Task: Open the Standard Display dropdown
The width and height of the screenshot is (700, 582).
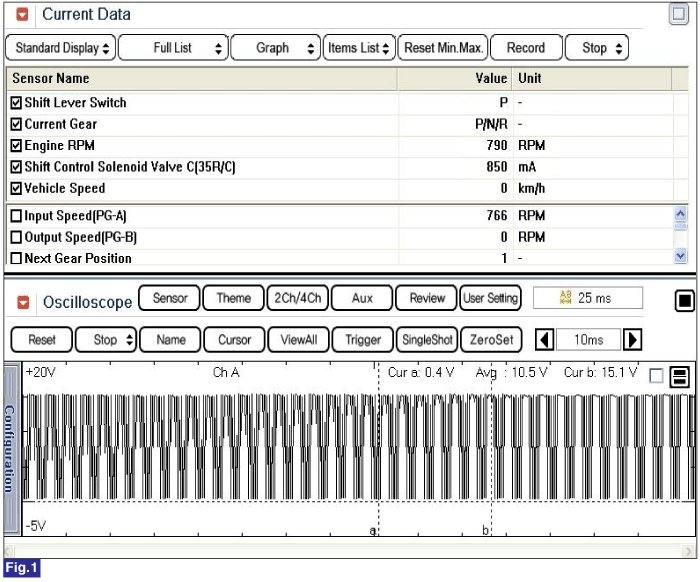Action: tap(61, 48)
